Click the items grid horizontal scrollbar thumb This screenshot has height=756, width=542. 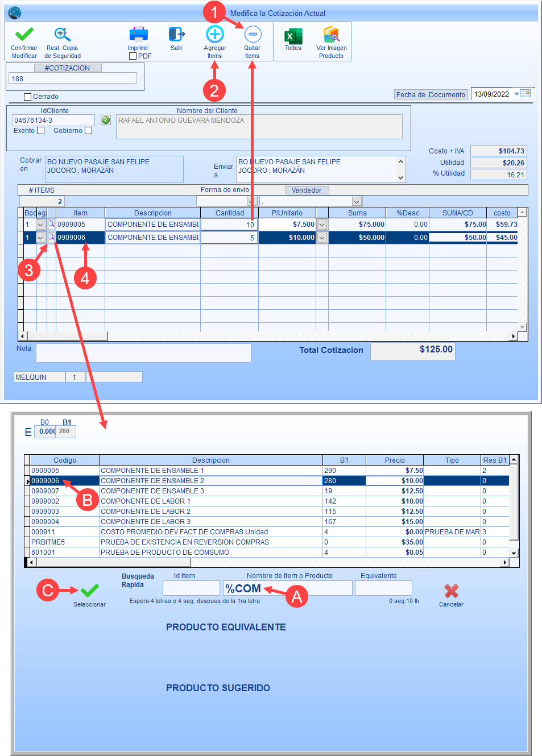click(67, 336)
